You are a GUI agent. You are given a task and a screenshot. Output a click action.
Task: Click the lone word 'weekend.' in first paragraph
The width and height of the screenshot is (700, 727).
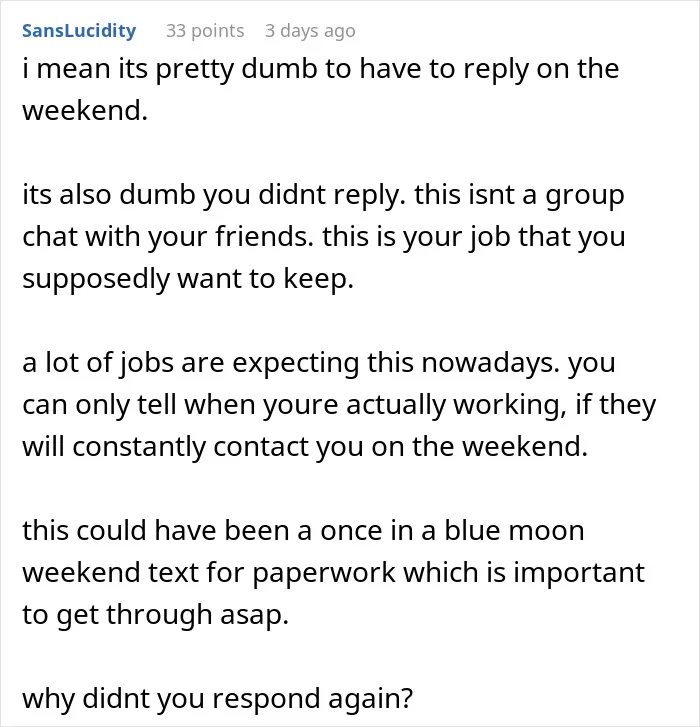click(85, 111)
